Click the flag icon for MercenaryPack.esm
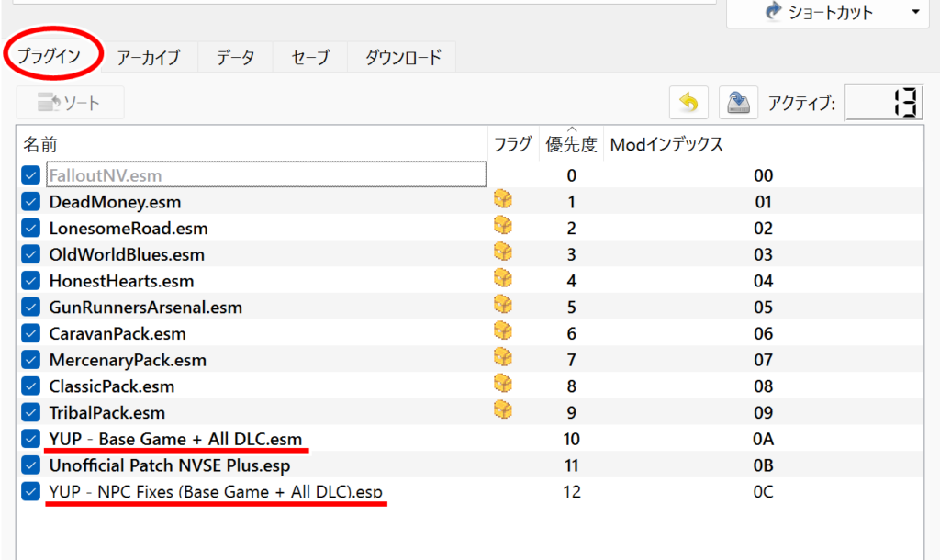The width and height of the screenshot is (940, 560). pos(502,358)
